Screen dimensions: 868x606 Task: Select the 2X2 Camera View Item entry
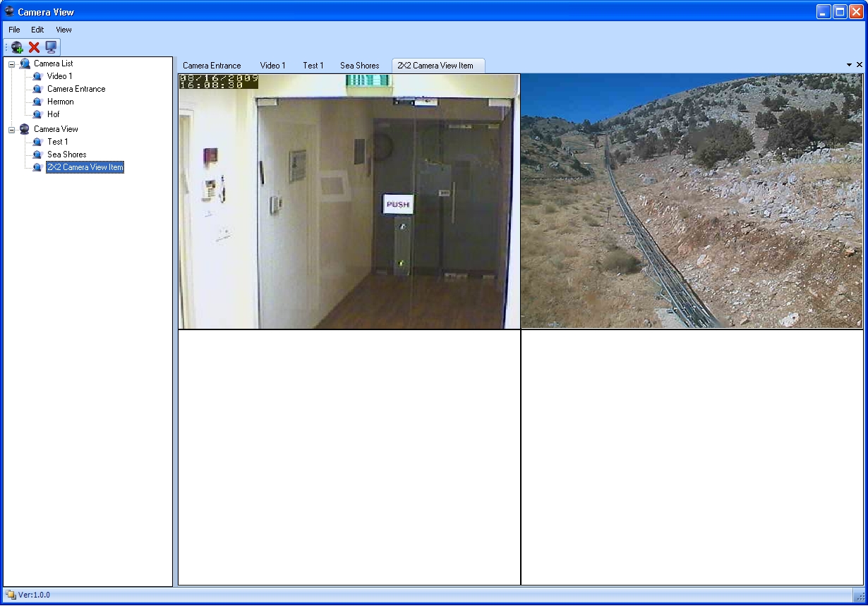(x=85, y=167)
